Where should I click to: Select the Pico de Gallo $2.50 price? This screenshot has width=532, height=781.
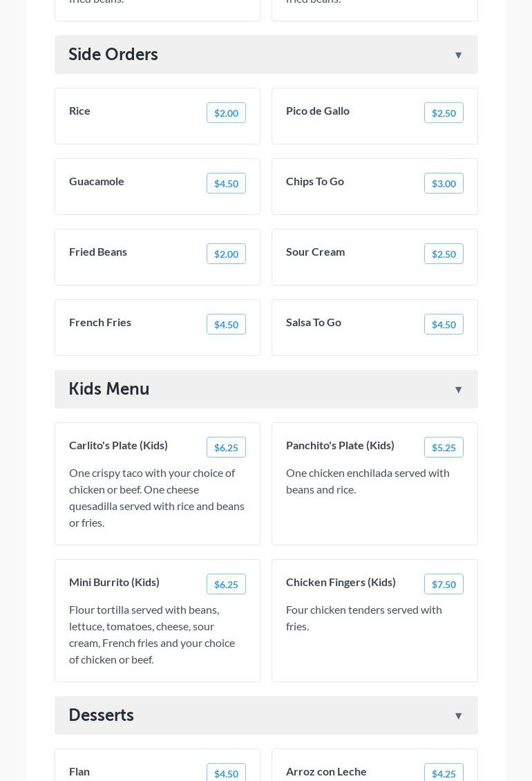pyautogui.click(x=444, y=113)
